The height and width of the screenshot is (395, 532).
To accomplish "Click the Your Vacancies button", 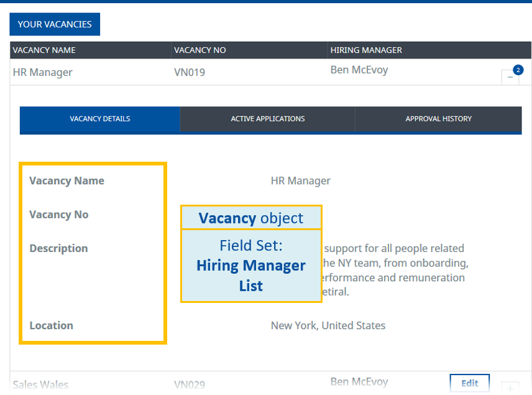I will (55, 24).
